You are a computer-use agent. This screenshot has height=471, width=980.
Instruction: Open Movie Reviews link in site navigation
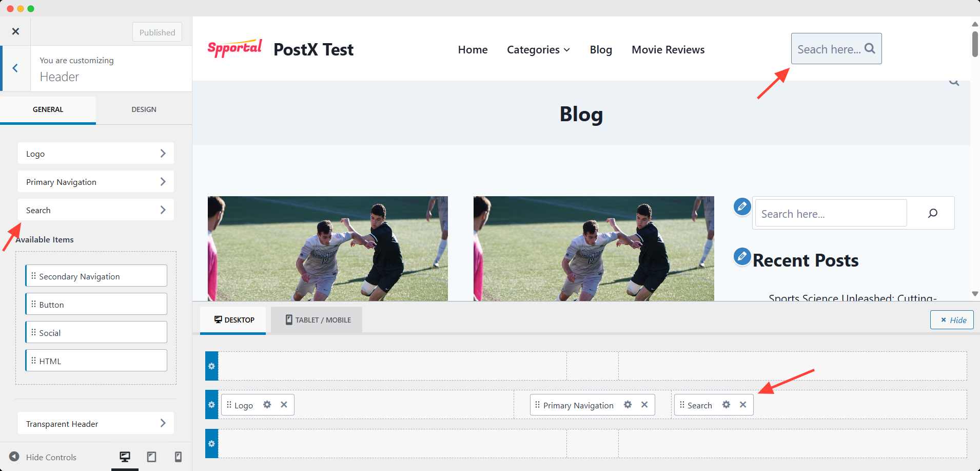(x=668, y=50)
